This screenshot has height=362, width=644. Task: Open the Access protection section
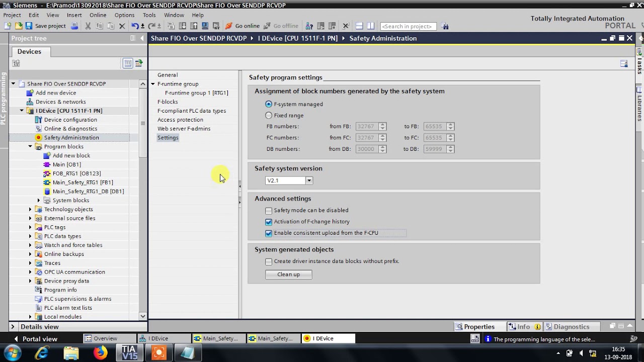click(180, 120)
